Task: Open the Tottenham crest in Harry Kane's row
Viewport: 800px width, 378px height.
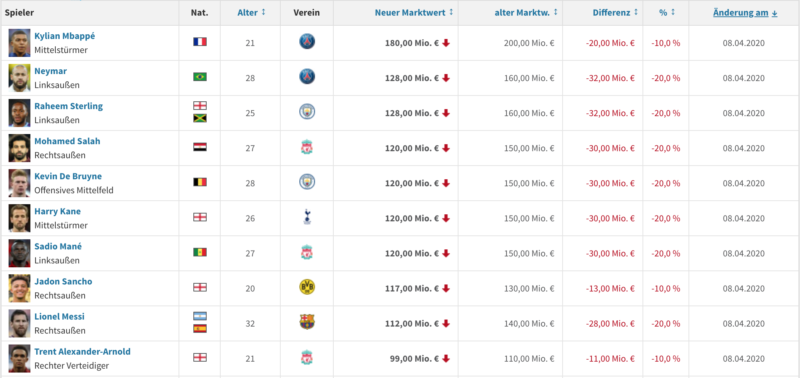Action: (x=307, y=217)
